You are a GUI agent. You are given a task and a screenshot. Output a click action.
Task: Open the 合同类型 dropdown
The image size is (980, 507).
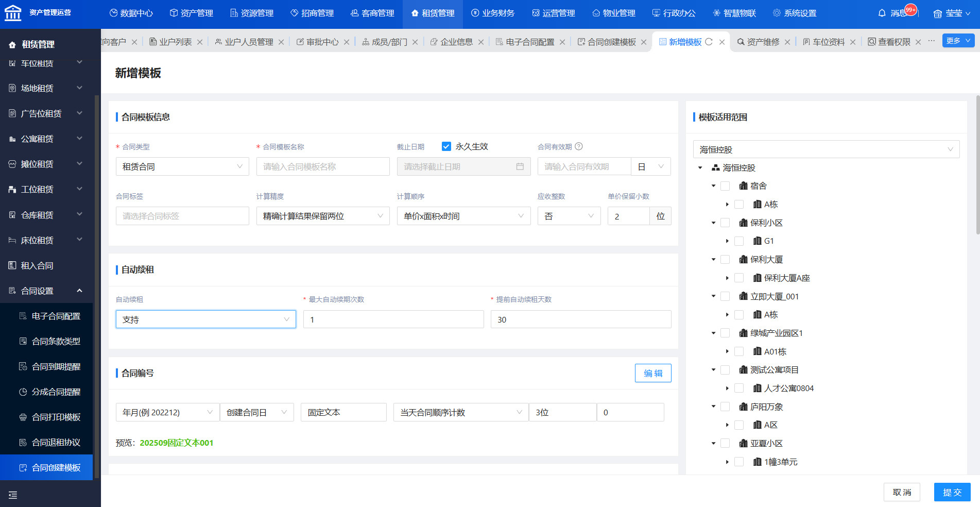(x=182, y=166)
